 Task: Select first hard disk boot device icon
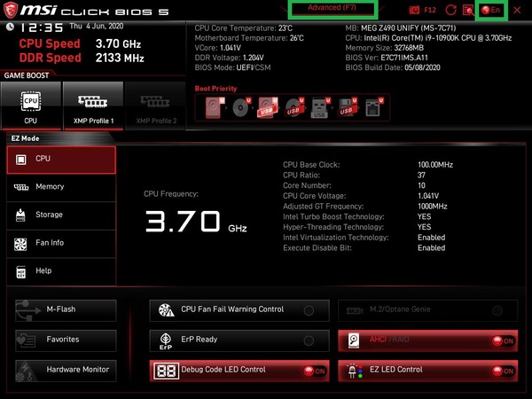click(x=215, y=107)
